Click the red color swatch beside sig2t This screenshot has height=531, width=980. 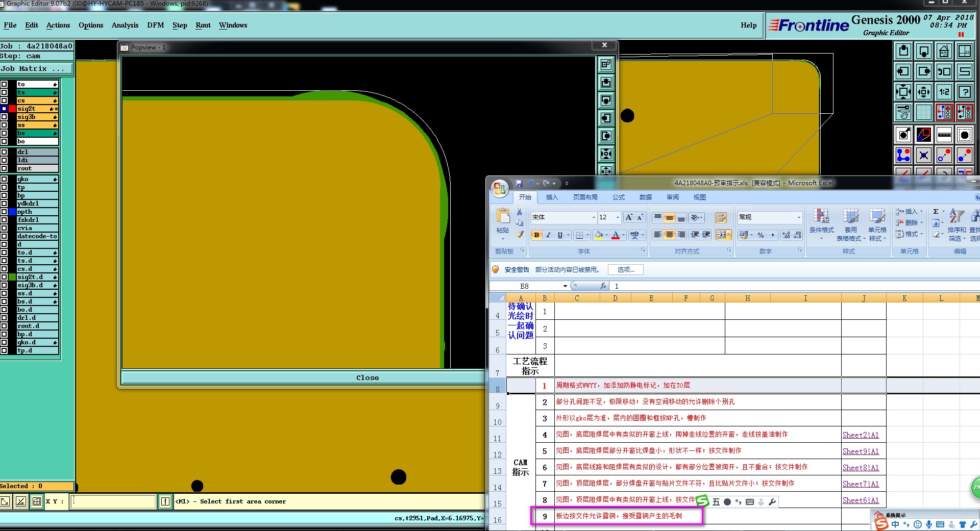tap(12, 109)
